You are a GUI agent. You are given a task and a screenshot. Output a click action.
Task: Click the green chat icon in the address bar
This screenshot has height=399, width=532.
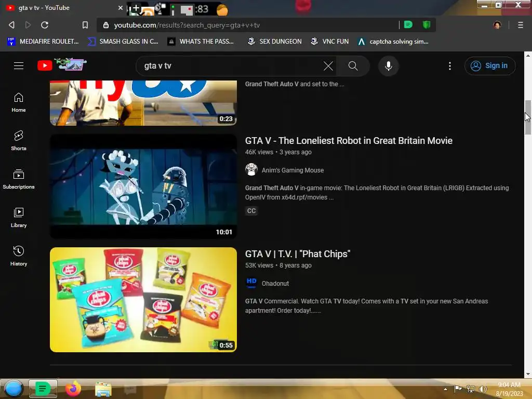[408, 24]
